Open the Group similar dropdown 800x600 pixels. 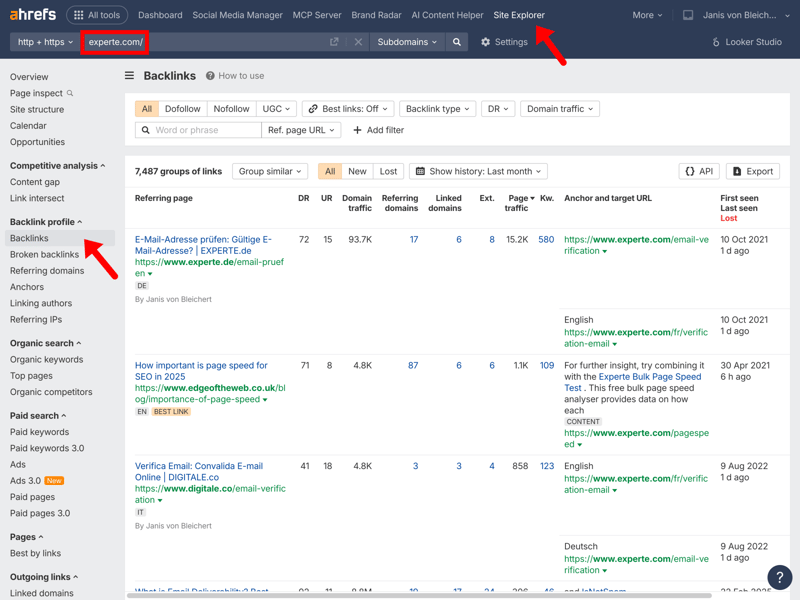(270, 171)
